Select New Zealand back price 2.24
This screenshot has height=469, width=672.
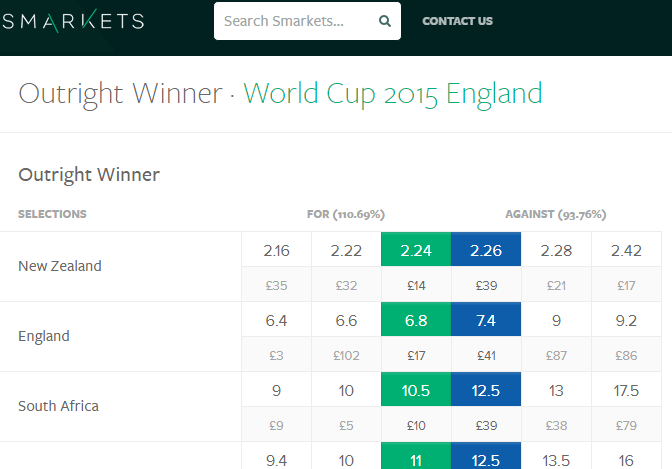point(416,249)
